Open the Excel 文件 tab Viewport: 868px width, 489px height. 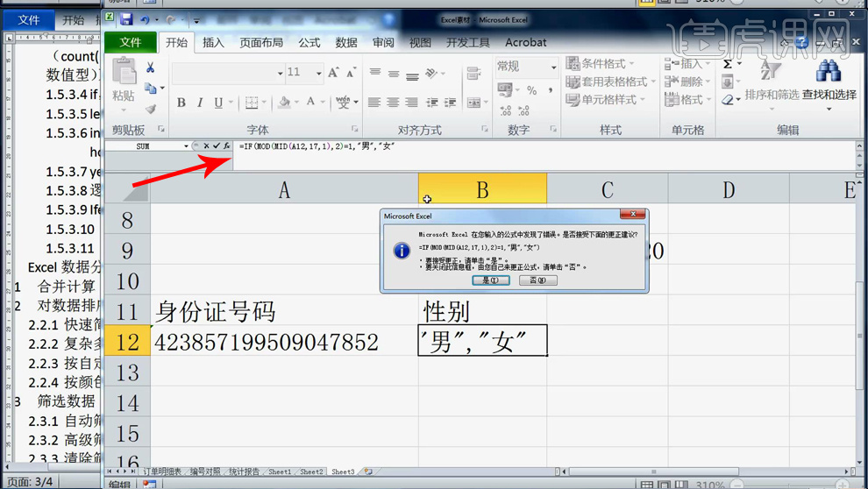(131, 42)
